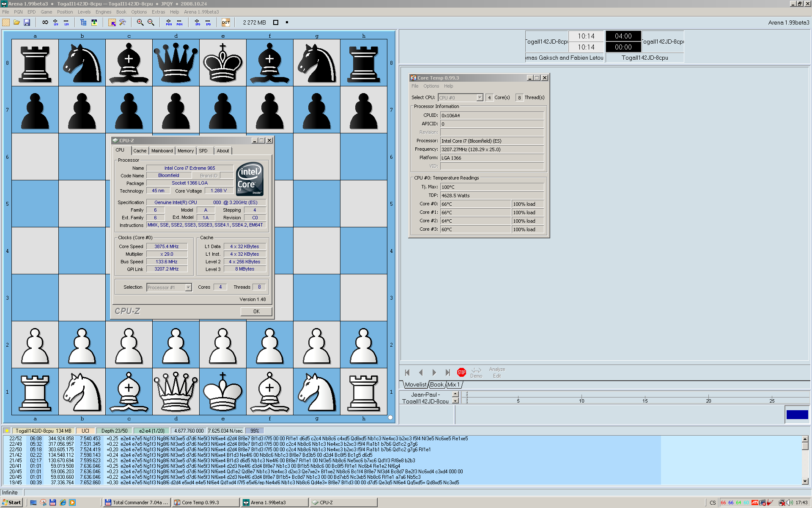The image size is (812, 508).
Task: Step forward one move
Action: tap(434, 373)
